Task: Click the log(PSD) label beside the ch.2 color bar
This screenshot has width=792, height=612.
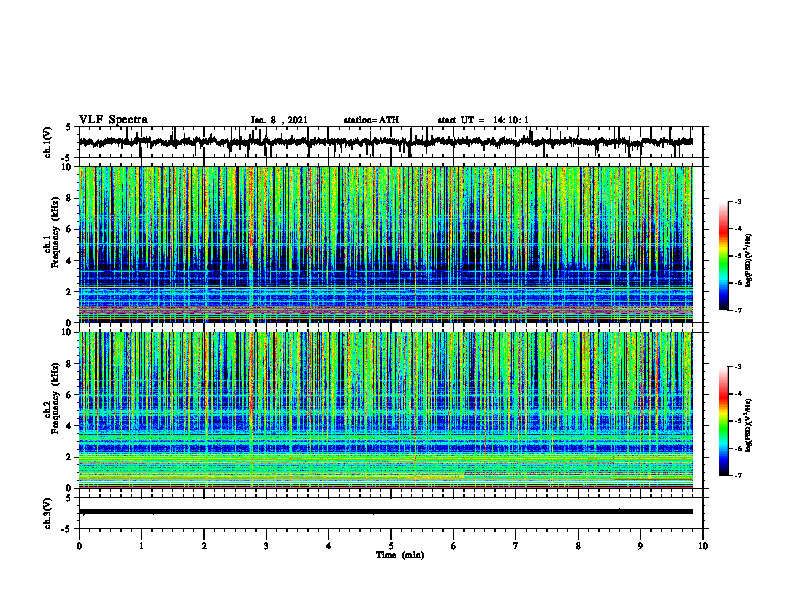Action: pos(749,426)
